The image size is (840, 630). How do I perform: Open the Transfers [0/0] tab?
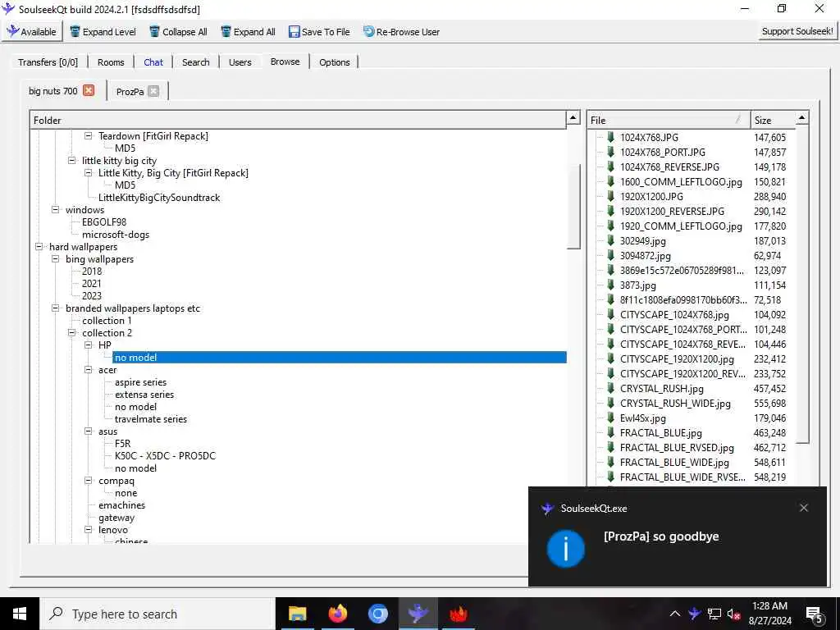(x=48, y=62)
